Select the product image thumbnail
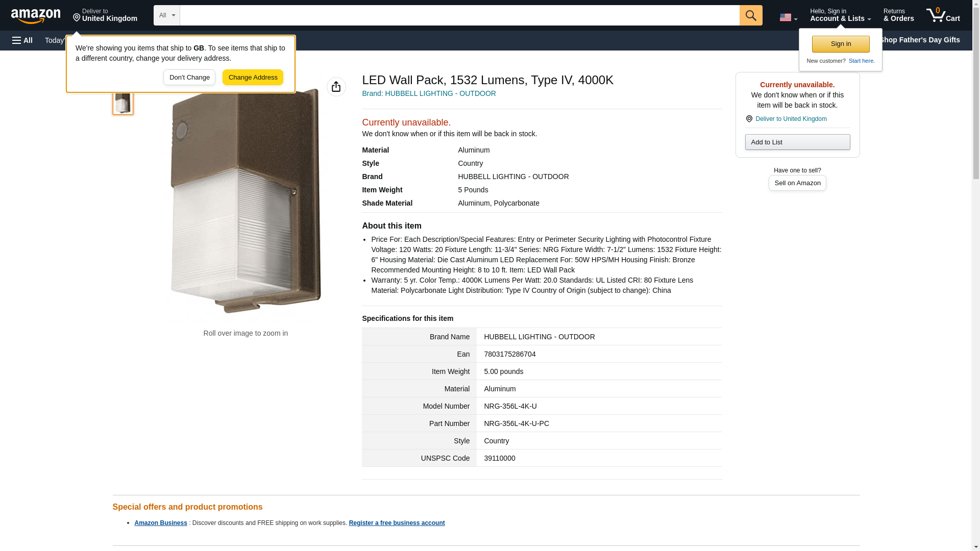Viewport: 980px width, 551px height. 122,102
